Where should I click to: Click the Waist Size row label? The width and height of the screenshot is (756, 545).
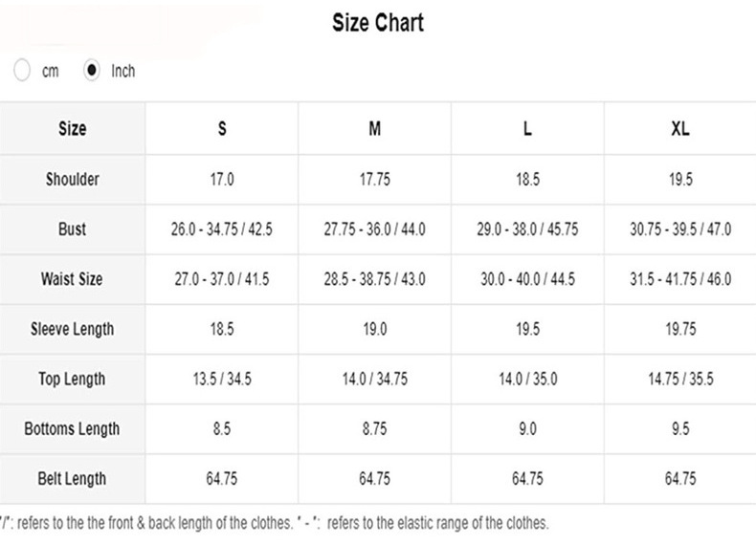tap(73, 279)
